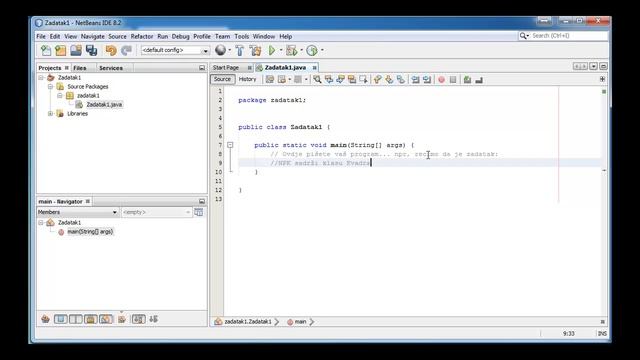Toggle Show Non-Public Members in Navigator
The height and width of the screenshot is (360, 640).
91,319
